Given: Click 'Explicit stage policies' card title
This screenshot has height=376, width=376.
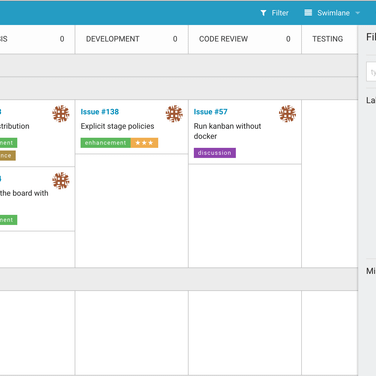Looking at the screenshot, I should [x=117, y=126].
